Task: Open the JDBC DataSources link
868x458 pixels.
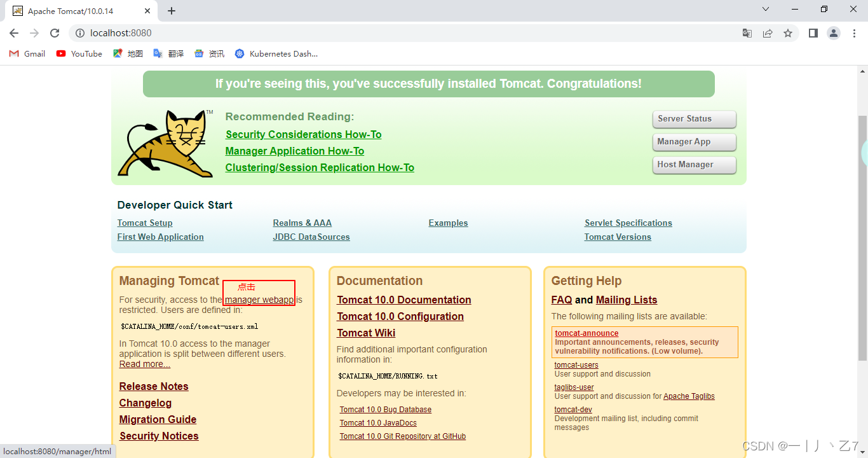Action: 311,237
